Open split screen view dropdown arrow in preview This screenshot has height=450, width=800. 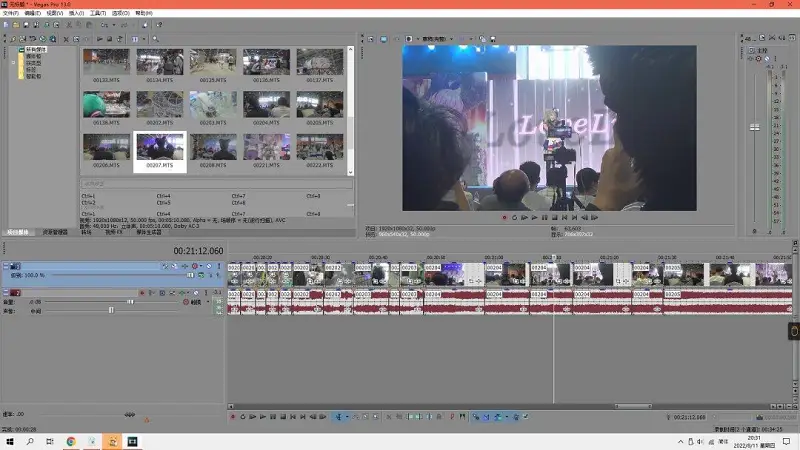[418, 39]
